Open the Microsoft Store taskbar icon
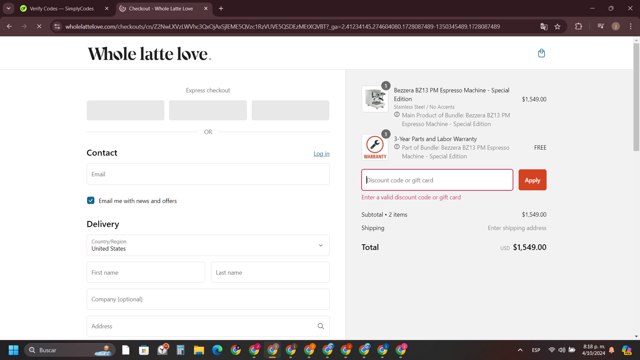Viewport: 640px width, 360px height. 144,350
